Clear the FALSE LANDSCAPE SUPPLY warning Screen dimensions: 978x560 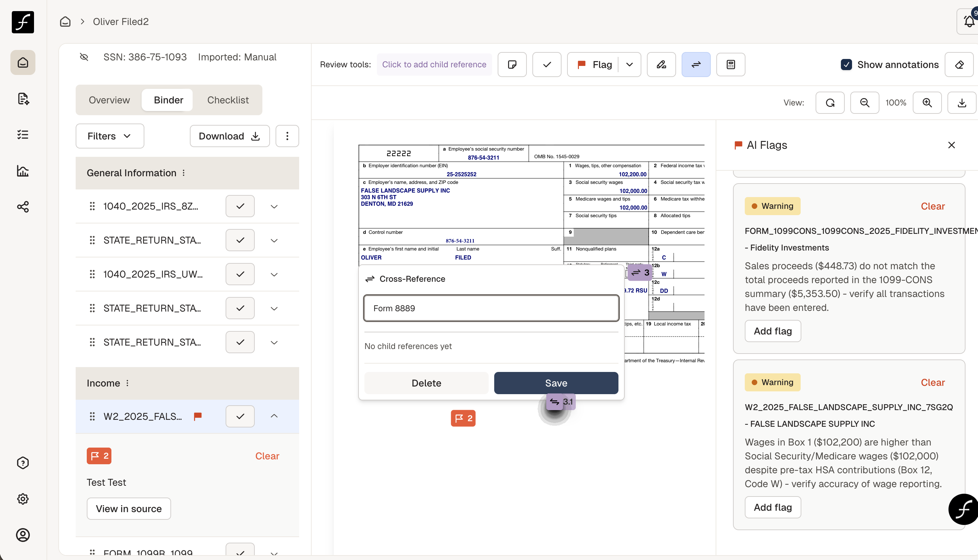[933, 382]
